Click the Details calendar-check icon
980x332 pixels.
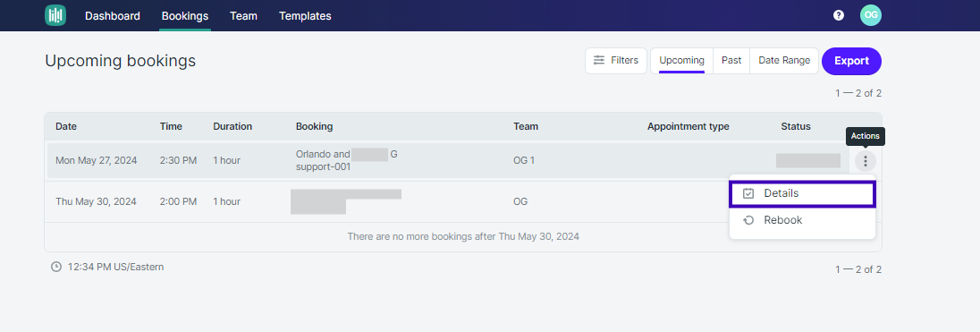[748, 194]
